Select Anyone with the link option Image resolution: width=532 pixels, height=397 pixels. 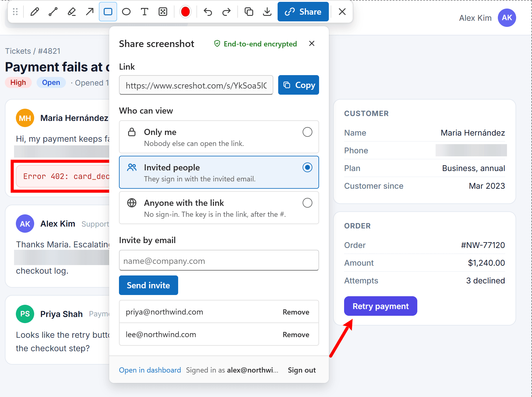pyautogui.click(x=219, y=208)
